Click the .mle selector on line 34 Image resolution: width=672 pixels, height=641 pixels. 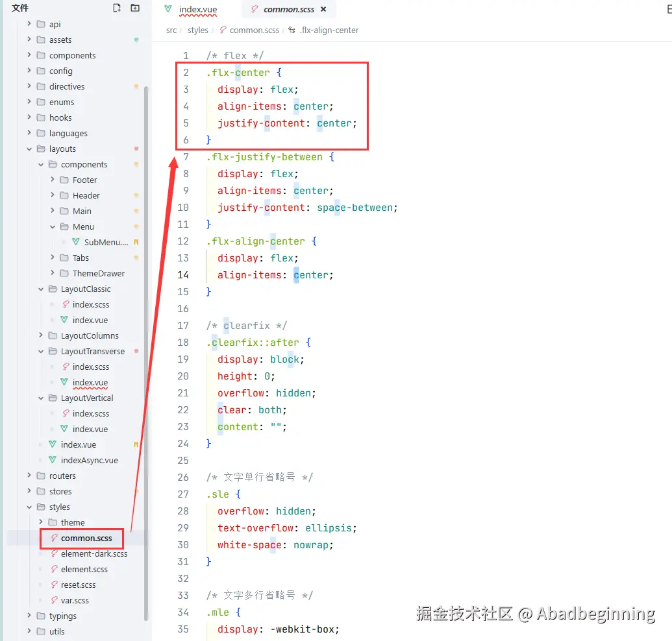218,612
